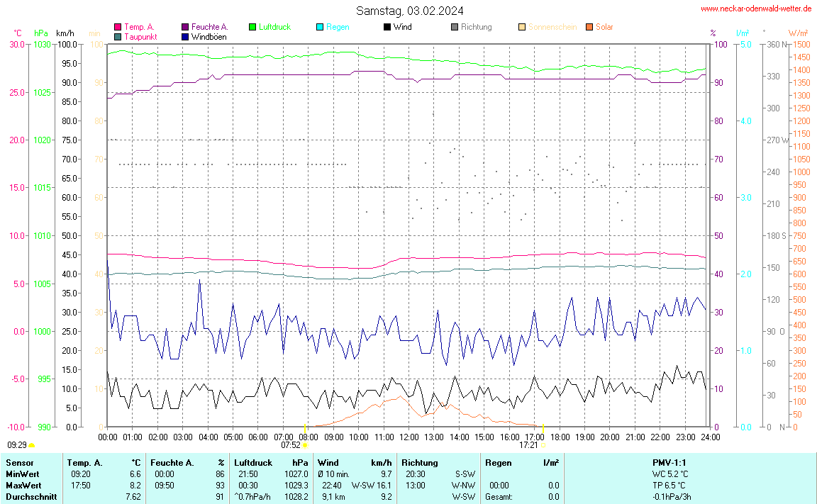The height and width of the screenshot is (504, 817).
Task: Click the sun icon beside 09:29
Action: pos(32,445)
